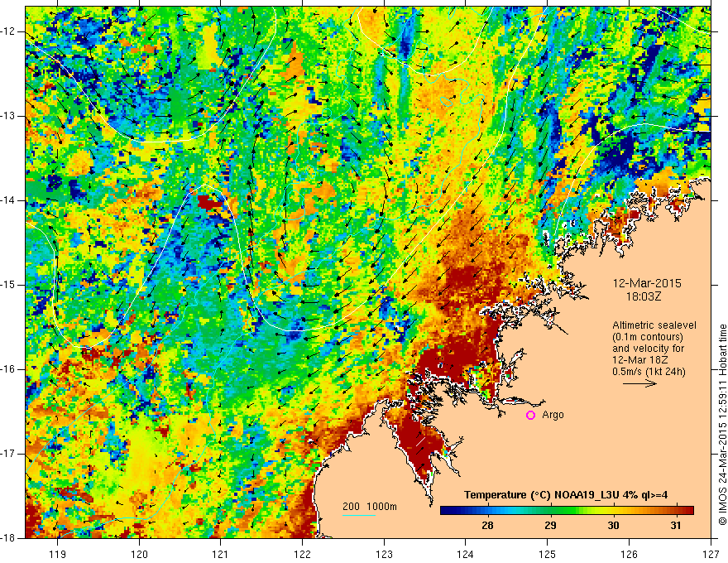This screenshot has width=728, height=563.
Task: Click the IMOS copyright timestamp text
Action: click(x=722, y=425)
